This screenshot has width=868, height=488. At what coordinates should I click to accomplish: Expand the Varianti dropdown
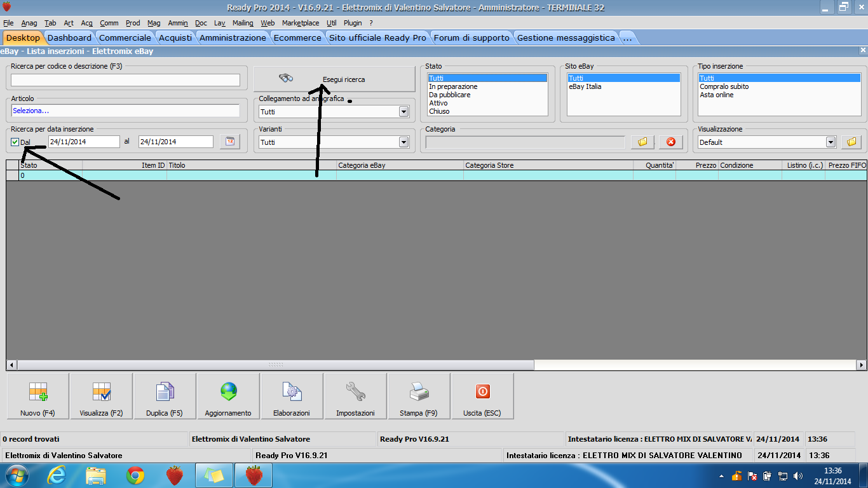pyautogui.click(x=403, y=142)
